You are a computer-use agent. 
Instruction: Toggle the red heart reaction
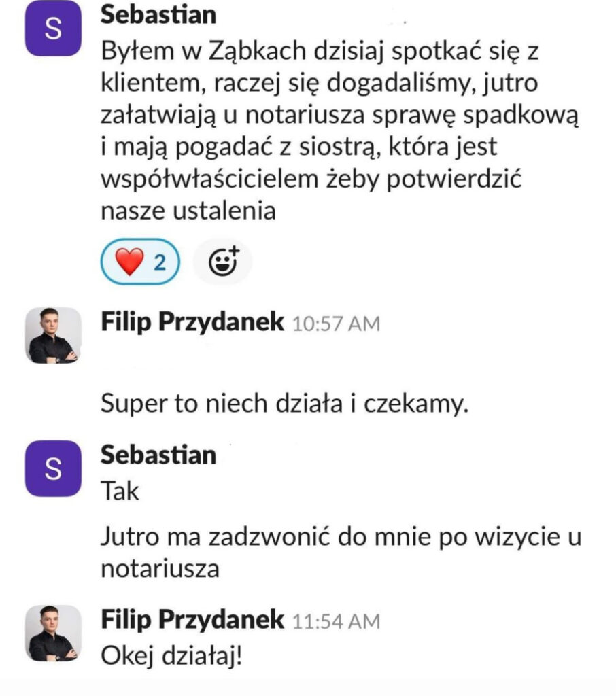pyautogui.click(x=139, y=260)
